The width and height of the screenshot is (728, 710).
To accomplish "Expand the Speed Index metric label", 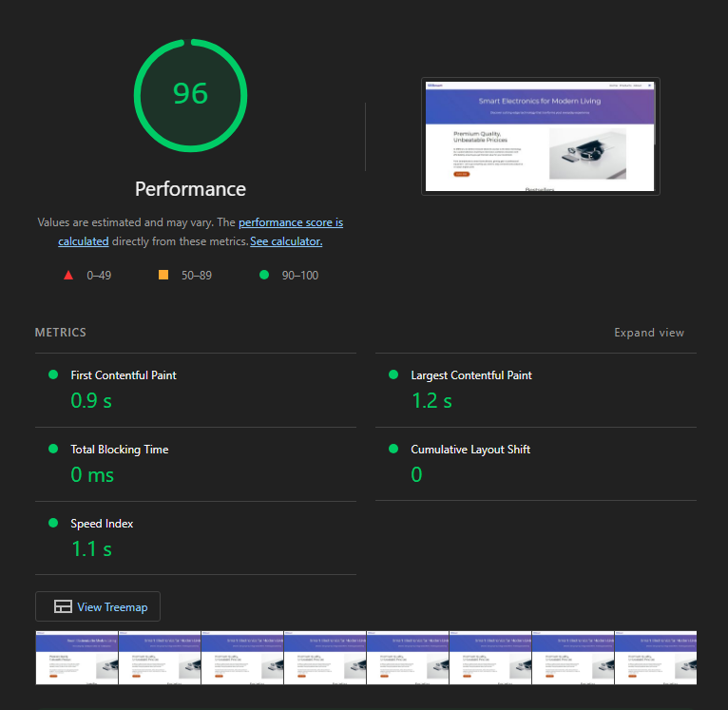I will tap(102, 524).
